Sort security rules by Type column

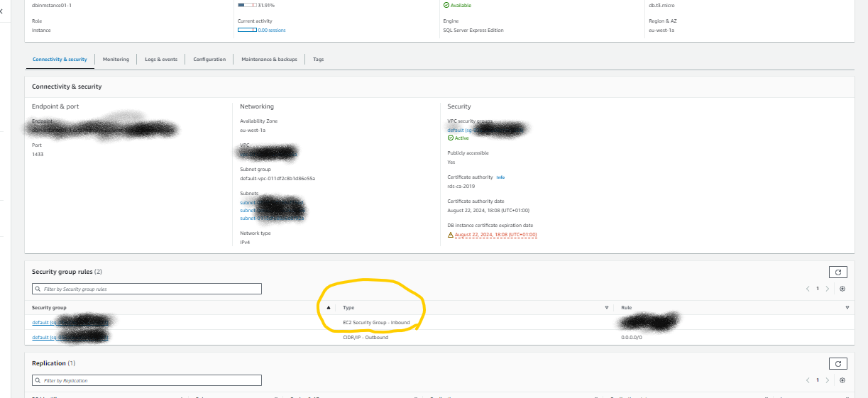click(606, 308)
